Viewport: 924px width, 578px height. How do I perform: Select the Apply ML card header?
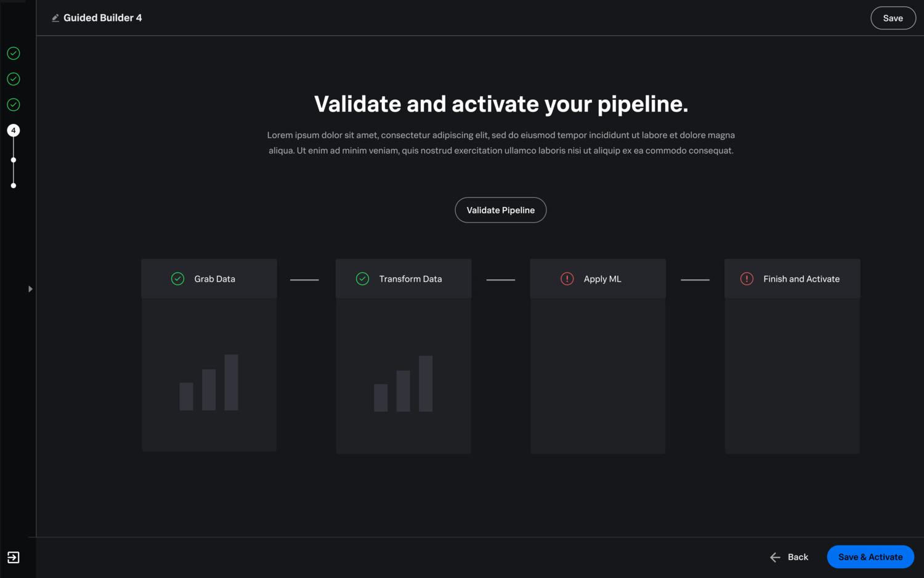click(x=598, y=279)
